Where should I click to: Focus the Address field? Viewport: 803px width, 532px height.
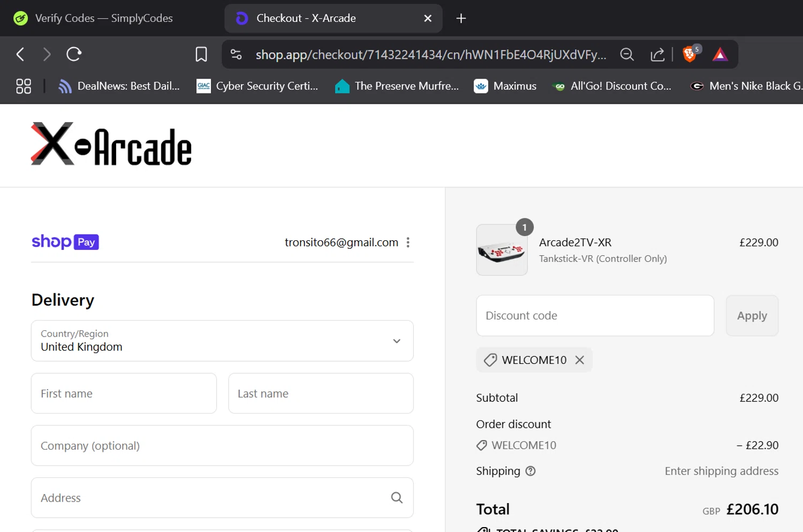coord(222,498)
